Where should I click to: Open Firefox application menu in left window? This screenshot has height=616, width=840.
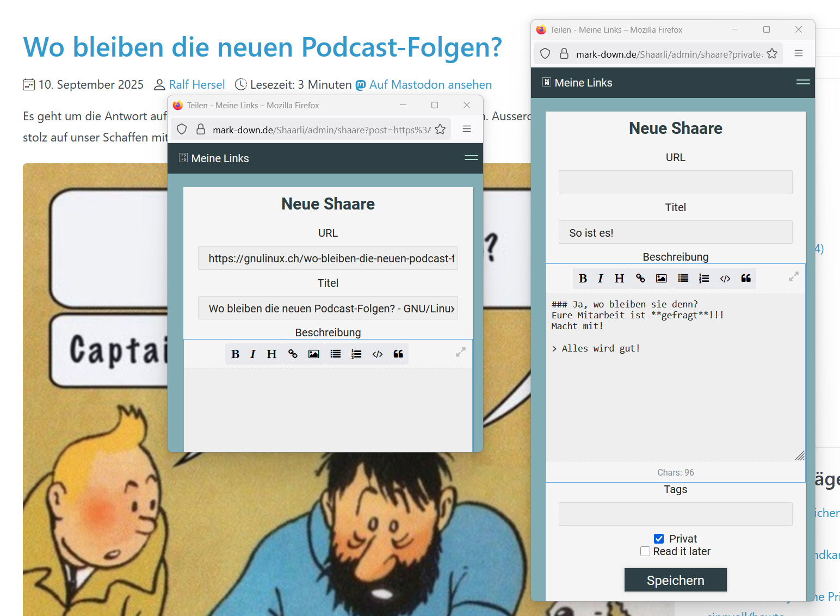(x=467, y=129)
